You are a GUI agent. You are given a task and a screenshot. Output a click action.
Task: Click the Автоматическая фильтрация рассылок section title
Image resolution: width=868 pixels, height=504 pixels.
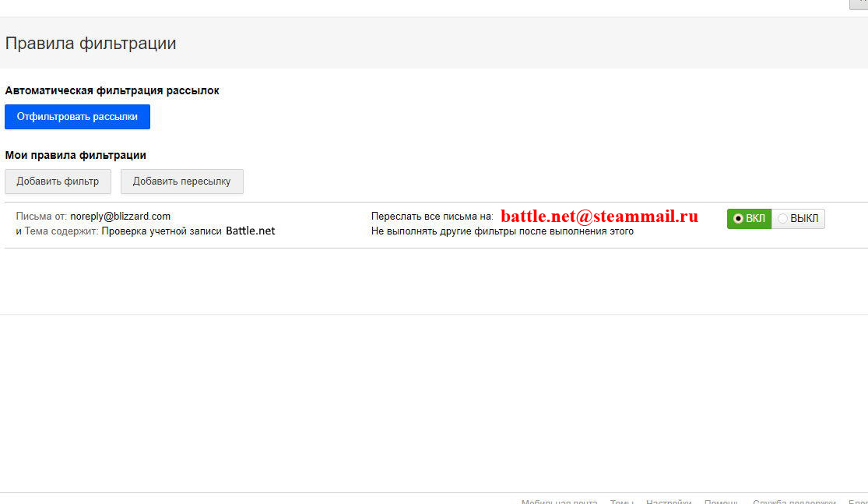pyautogui.click(x=112, y=90)
